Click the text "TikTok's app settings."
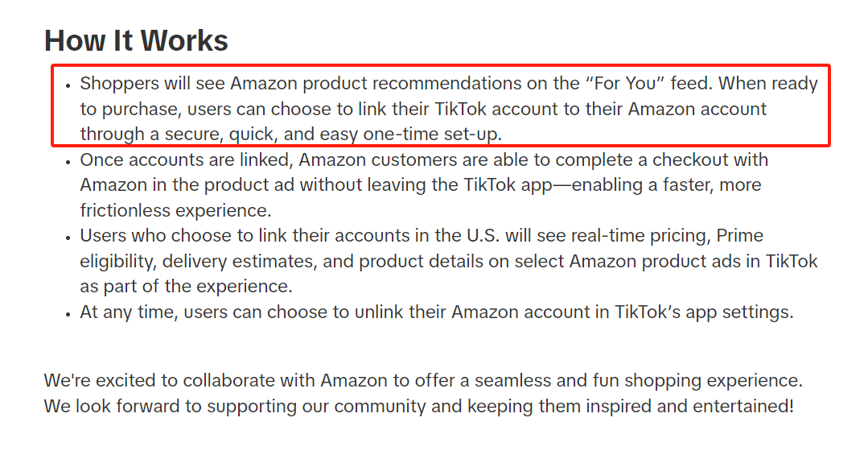The image size is (868, 455). [704, 312]
